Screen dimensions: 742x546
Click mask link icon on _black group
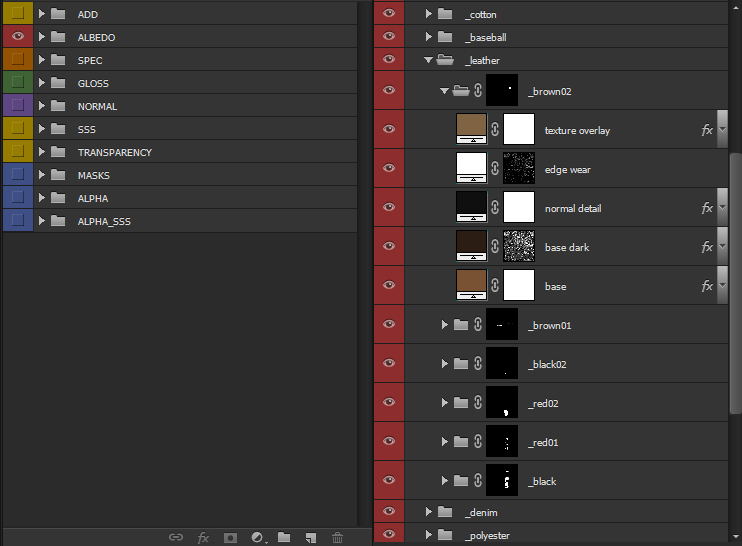478,480
